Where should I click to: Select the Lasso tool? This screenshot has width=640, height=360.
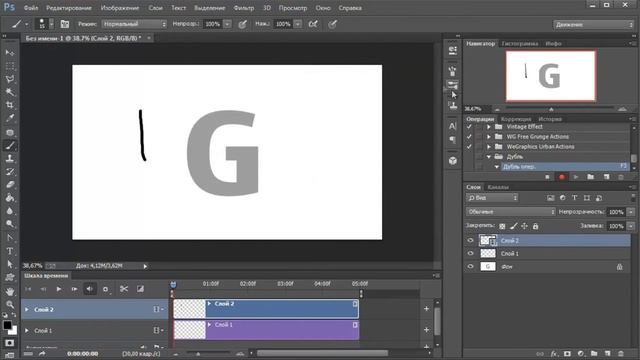click(10, 79)
